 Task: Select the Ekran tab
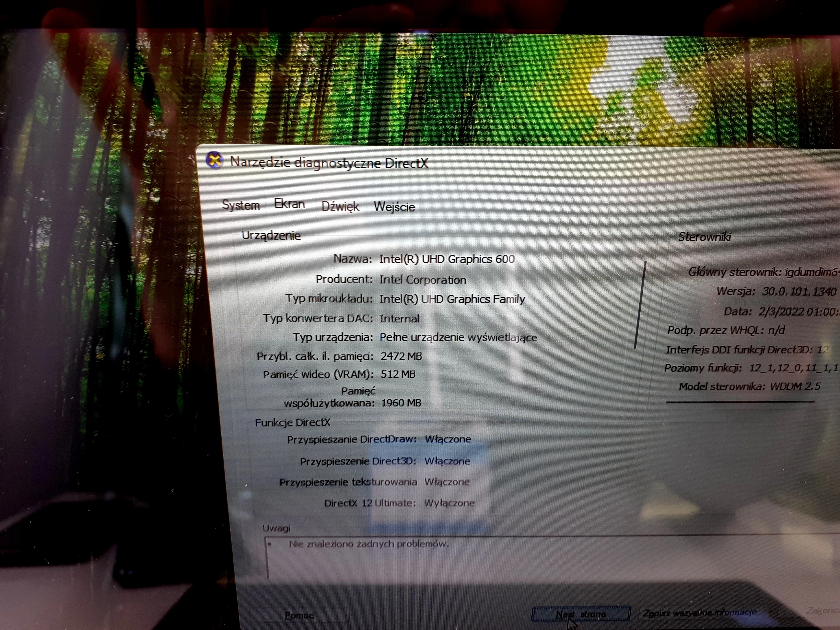(x=289, y=204)
